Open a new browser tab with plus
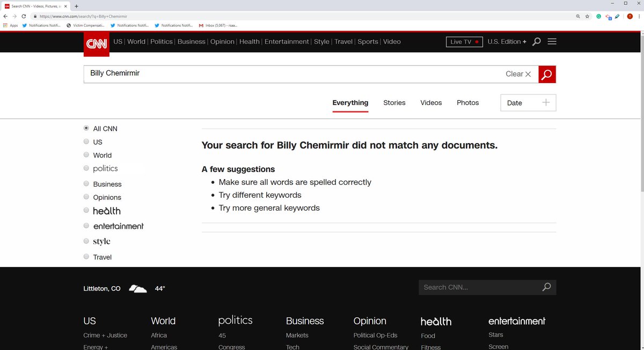This screenshot has width=644, height=350. (x=76, y=6)
